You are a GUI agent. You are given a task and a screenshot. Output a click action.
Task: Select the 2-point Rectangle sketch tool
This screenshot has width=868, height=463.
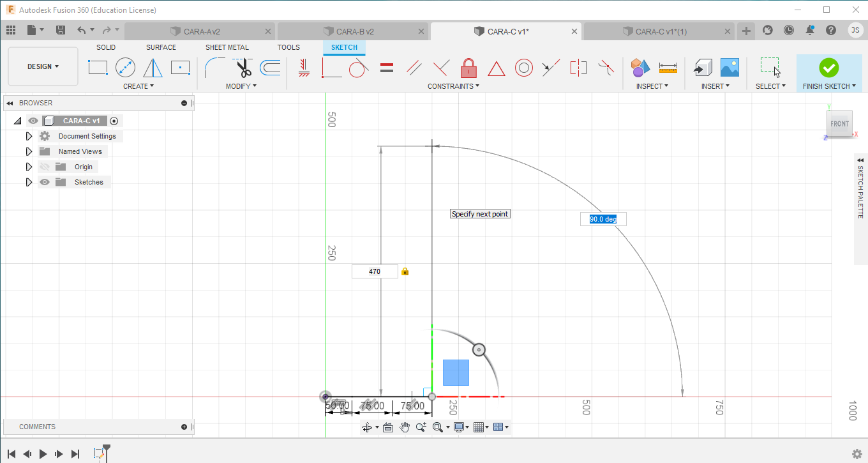pyautogui.click(x=98, y=67)
